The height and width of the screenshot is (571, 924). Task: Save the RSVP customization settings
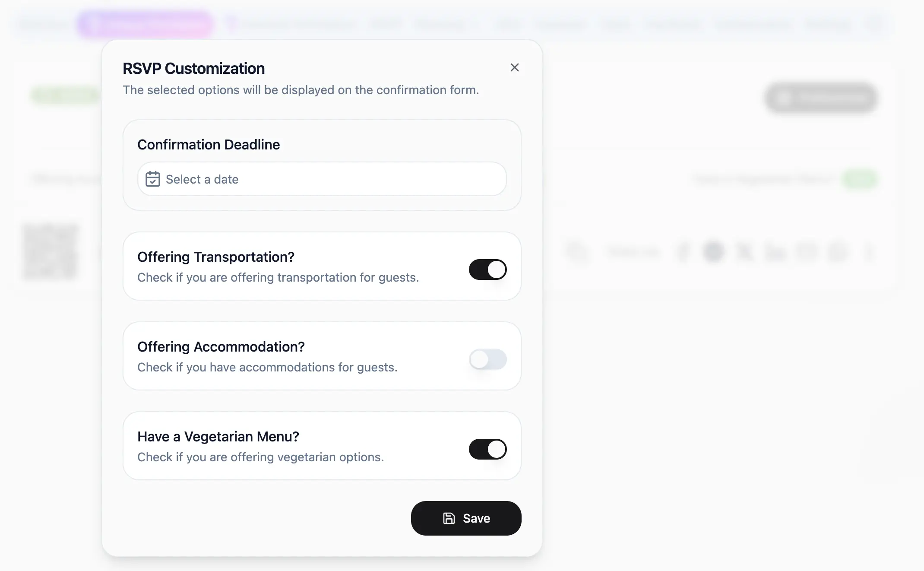pyautogui.click(x=466, y=518)
